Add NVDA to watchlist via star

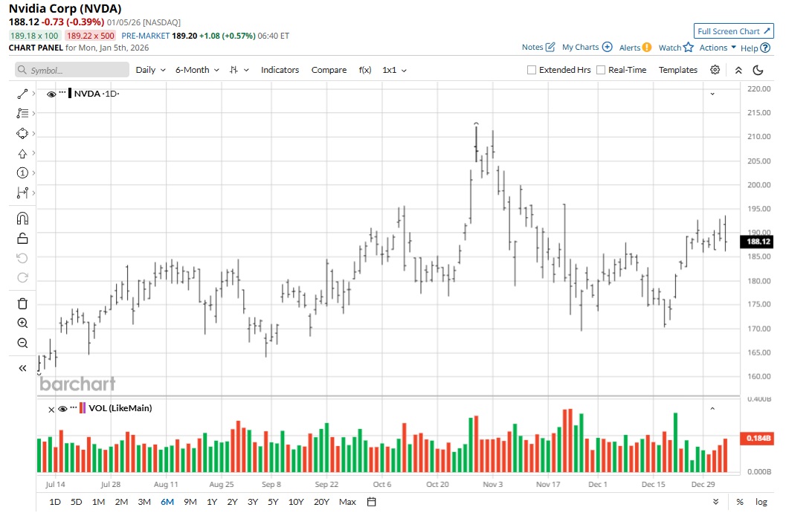click(689, 47)
